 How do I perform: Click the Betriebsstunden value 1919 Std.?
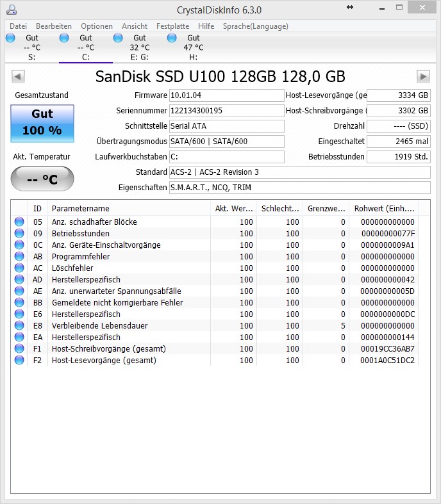pos(399,157)
